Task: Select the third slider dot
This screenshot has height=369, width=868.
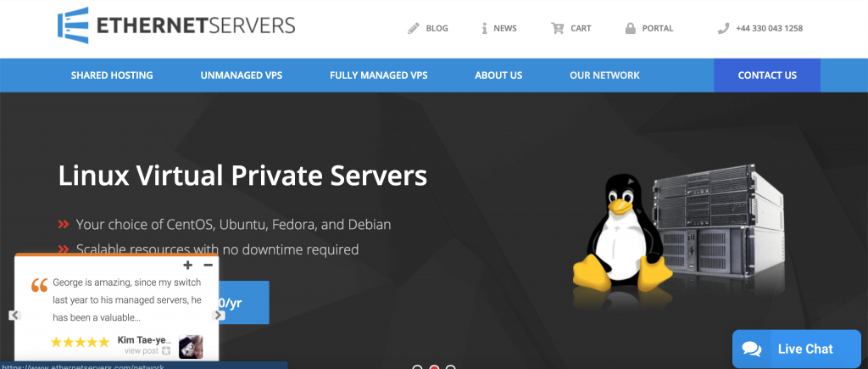Action: pos(451,368)
